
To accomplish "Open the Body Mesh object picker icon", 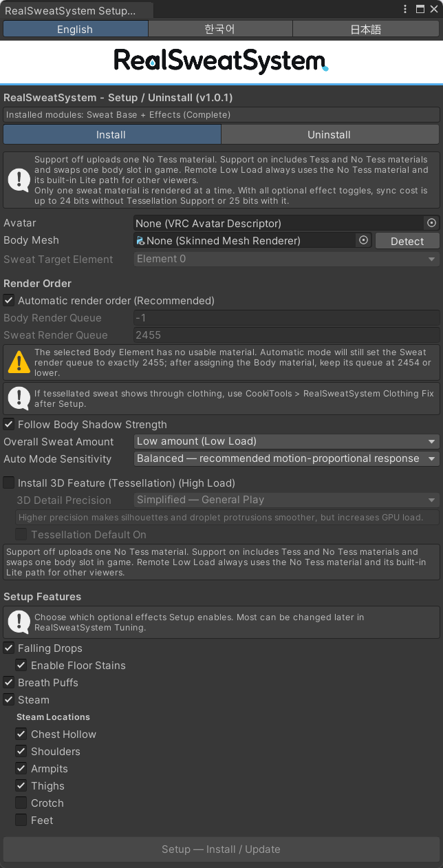I will [x=364, y=240].
